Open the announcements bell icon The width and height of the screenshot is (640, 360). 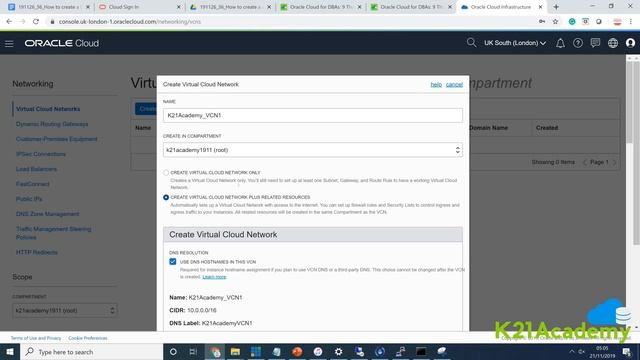(560, 43)
